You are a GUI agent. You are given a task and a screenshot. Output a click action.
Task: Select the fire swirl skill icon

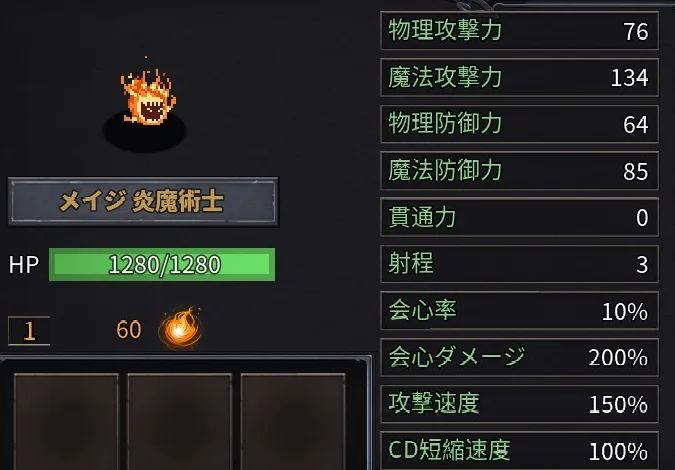click(180, 328)
